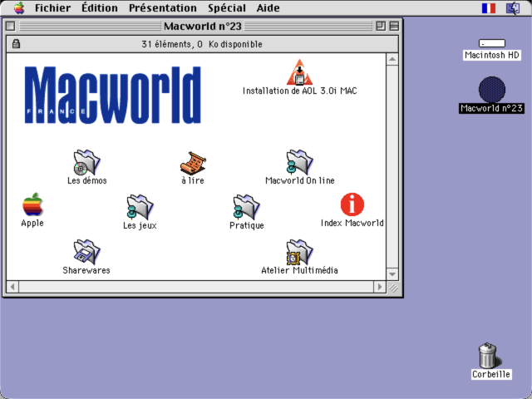The image size is (532, 399).
Task: Open the Apple menu in the menu bar
Action: 19,7
